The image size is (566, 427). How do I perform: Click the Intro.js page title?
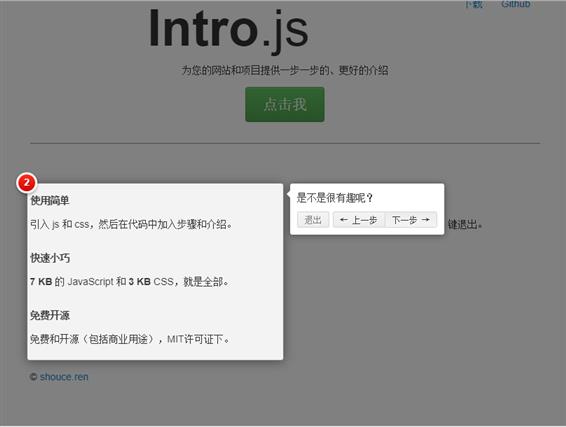[229, 30]
